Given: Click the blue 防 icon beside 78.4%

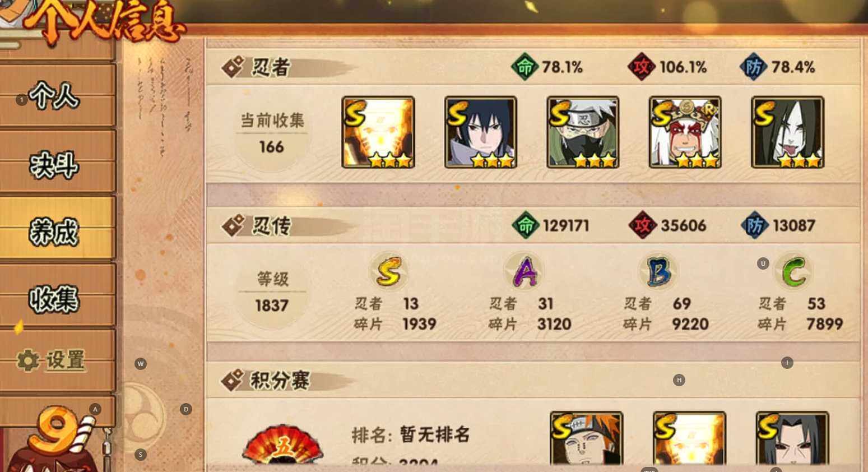Looking at the screenshot, I should 754,67.
